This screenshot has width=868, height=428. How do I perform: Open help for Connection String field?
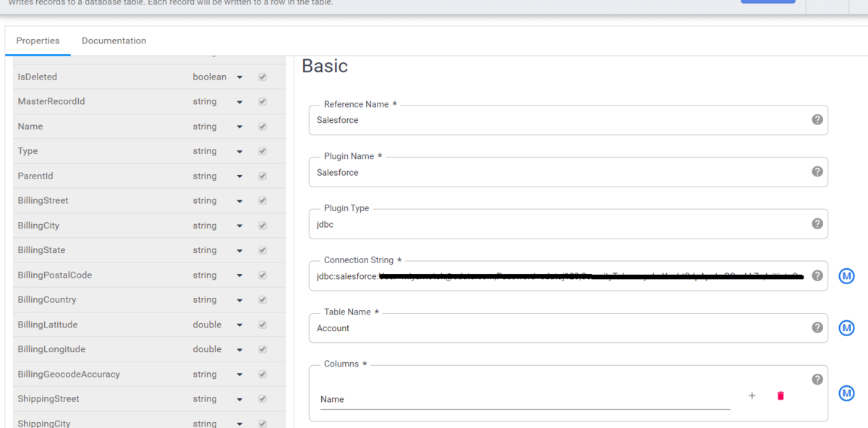pyautogui.click(x=817, y=275)
